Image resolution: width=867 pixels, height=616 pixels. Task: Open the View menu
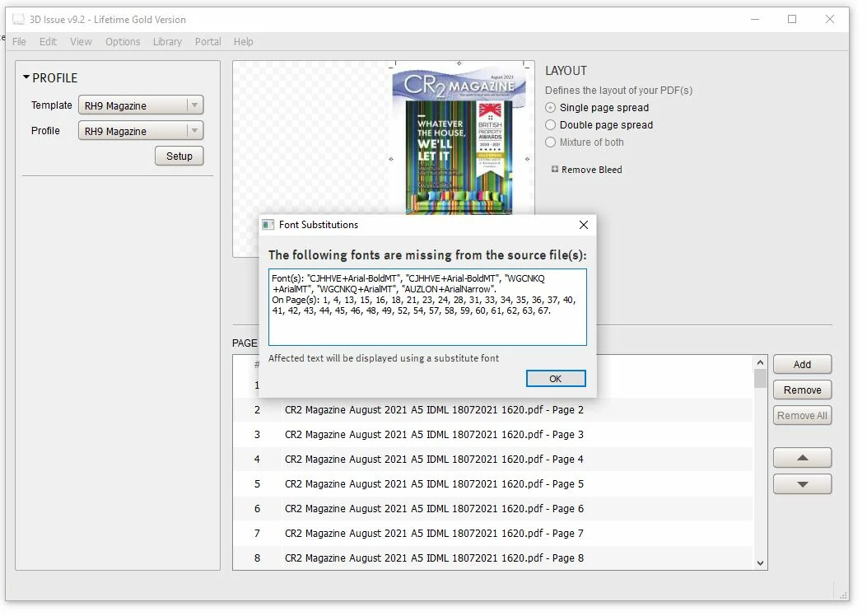(x=81, y=41)
